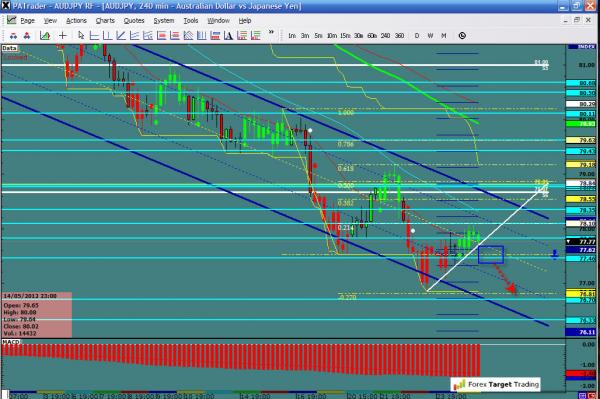Screen dimensions: 600x399
Task: Click the chart document icon beside Page menu
Action: tap(11, 20)
